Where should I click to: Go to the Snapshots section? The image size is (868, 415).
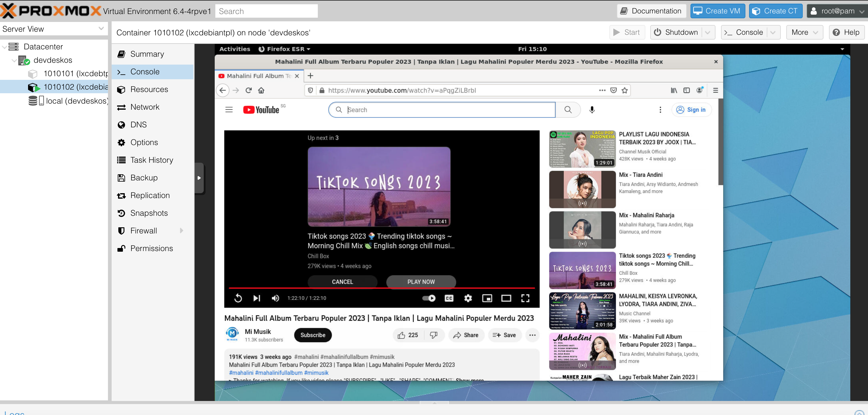[152, 213]
